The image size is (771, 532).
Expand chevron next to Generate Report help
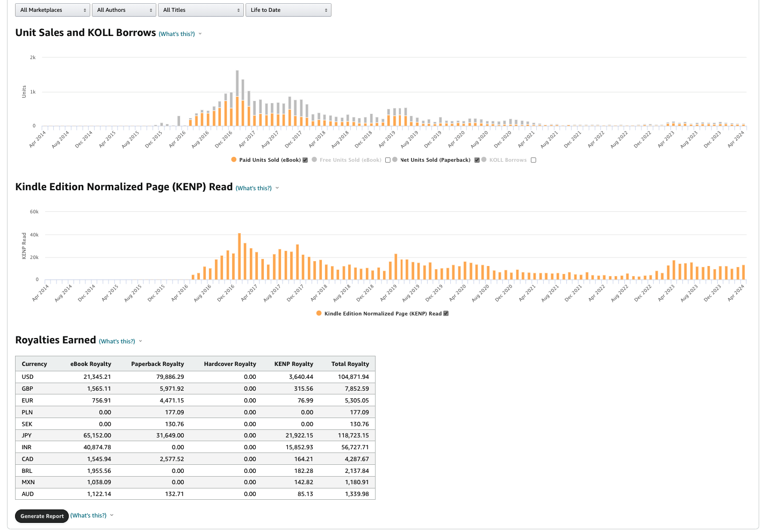coord(112,515)
